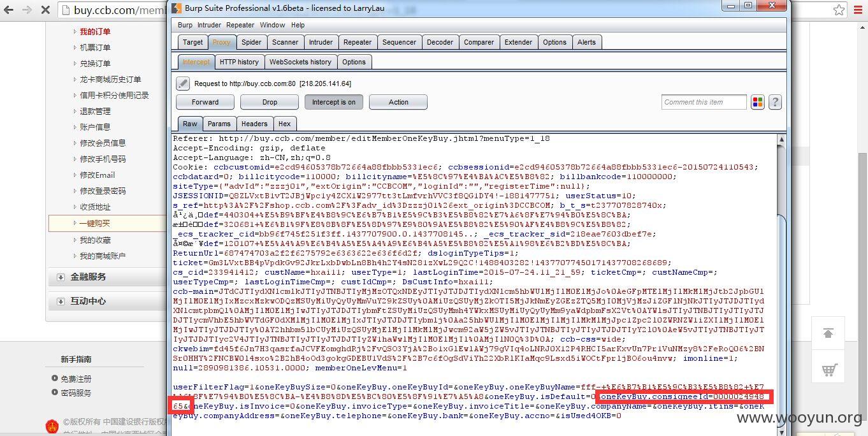This screenshot has height=436, width=868.
Task: Click the browser page vertical scrollbar
Action: pyautogui.click(x=862, y=229)
